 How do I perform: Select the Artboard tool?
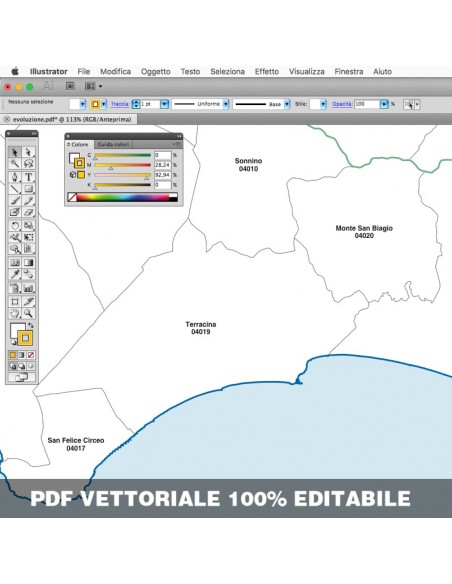[15, 301]
